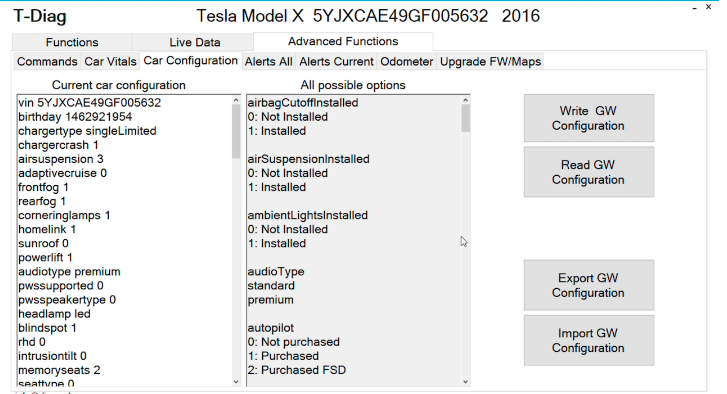Select the audiotype premium line
The image size is (727, 394).
pyautogui.click(x=69, y=272)
